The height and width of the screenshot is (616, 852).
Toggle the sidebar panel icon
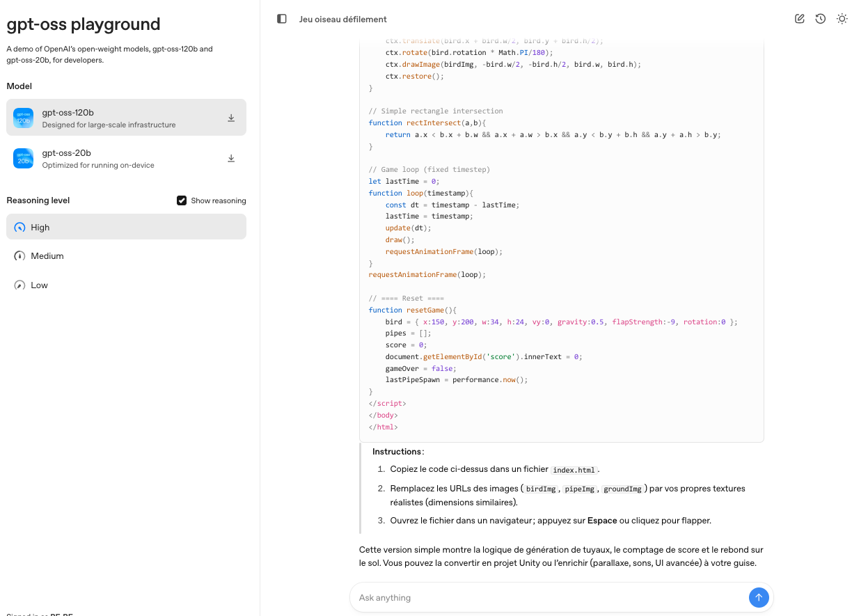click(282, 19)
